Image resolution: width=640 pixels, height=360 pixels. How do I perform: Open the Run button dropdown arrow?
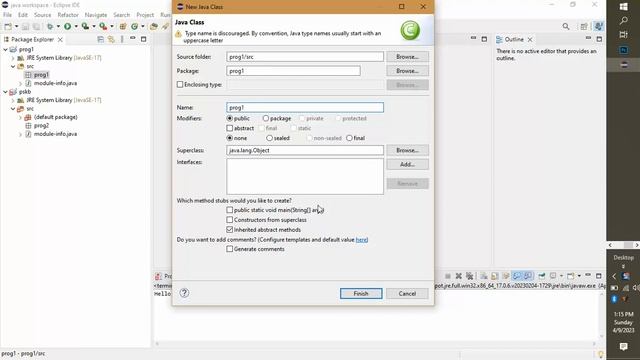(x=76, y=26)
